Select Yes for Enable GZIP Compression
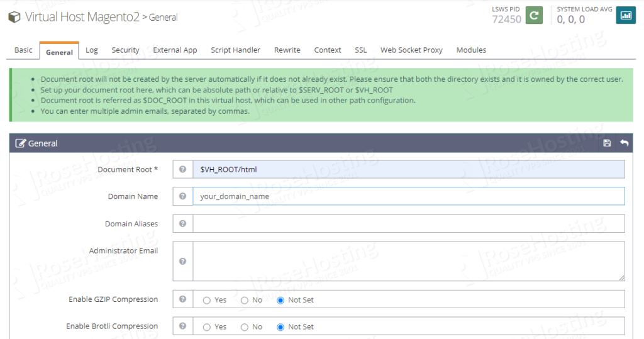The height and width of the screenshot is (339, 644). (207, 300)
